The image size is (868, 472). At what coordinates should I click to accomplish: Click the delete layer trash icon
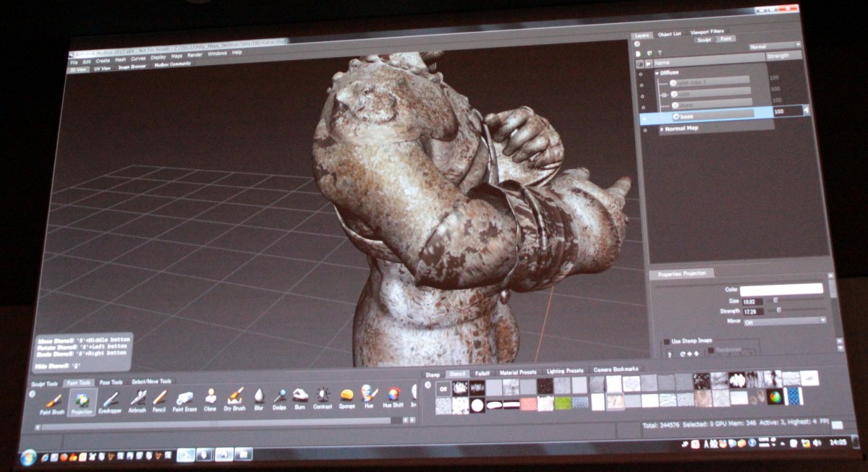coord(661,53)
